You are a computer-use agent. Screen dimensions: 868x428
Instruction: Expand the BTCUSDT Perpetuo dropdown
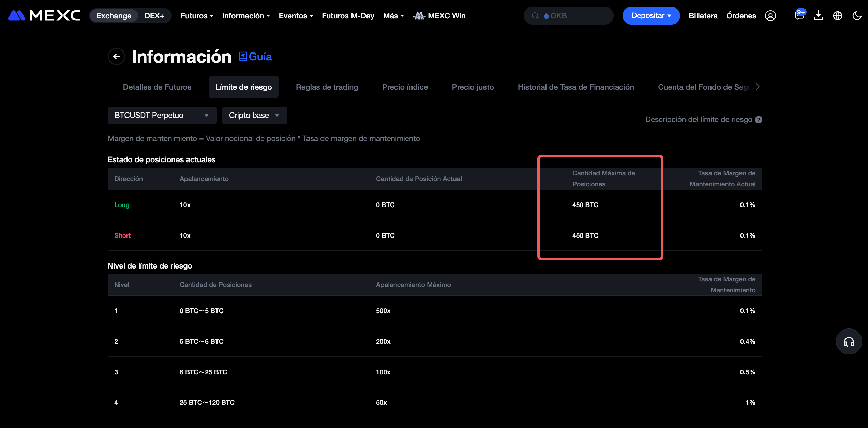pos(162,115)
